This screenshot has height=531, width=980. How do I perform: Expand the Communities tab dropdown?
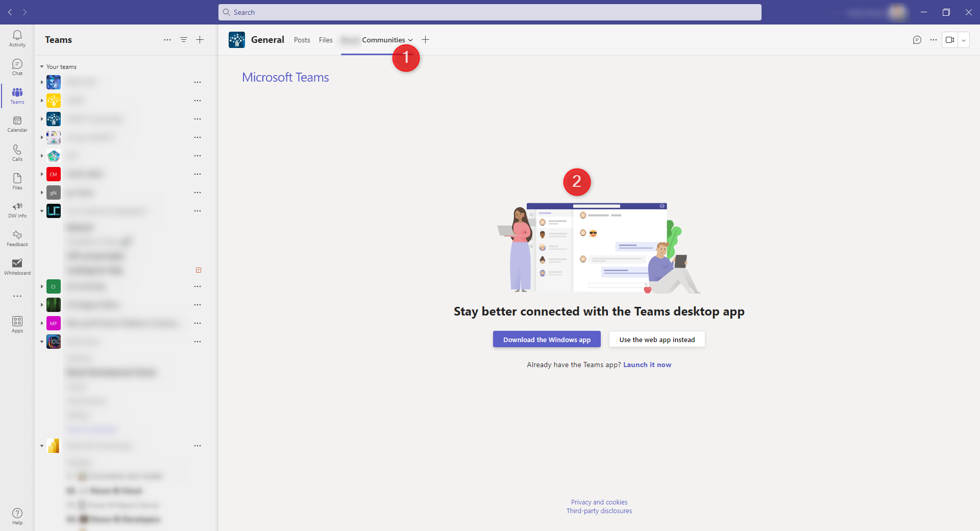pos(410,40)
